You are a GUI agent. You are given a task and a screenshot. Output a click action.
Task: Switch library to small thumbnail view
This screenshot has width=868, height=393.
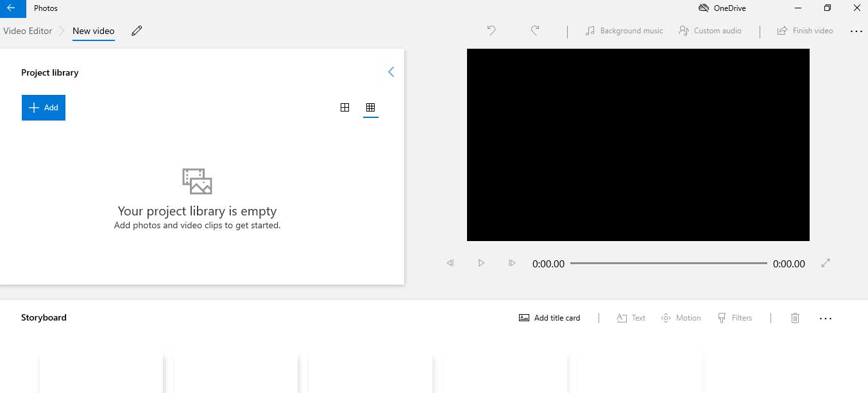pyautogui.click(x=370, y=107)
